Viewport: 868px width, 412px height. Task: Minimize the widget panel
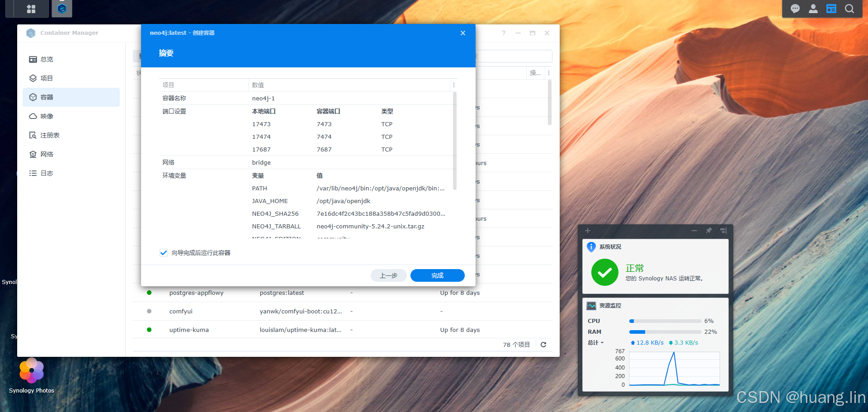point(694,231)
